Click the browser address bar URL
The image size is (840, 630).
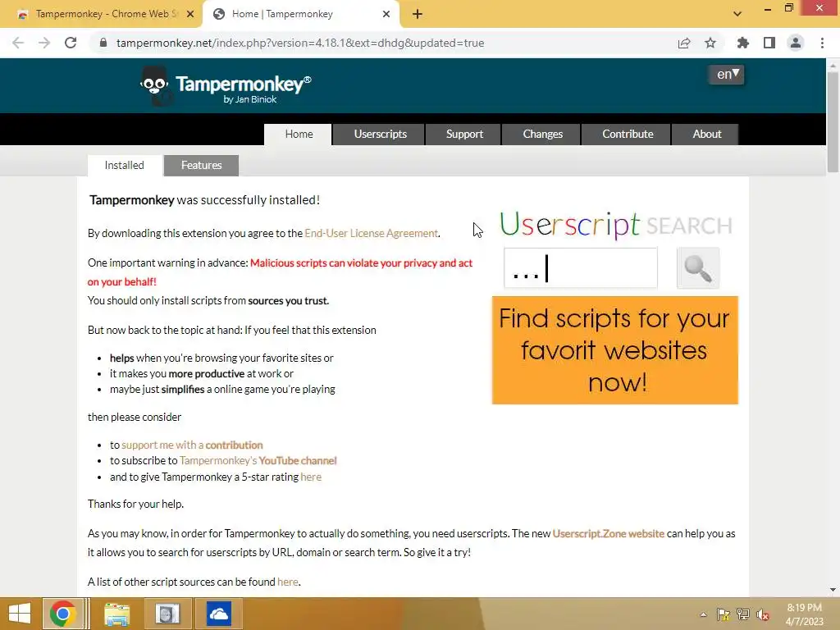(300, 43)
